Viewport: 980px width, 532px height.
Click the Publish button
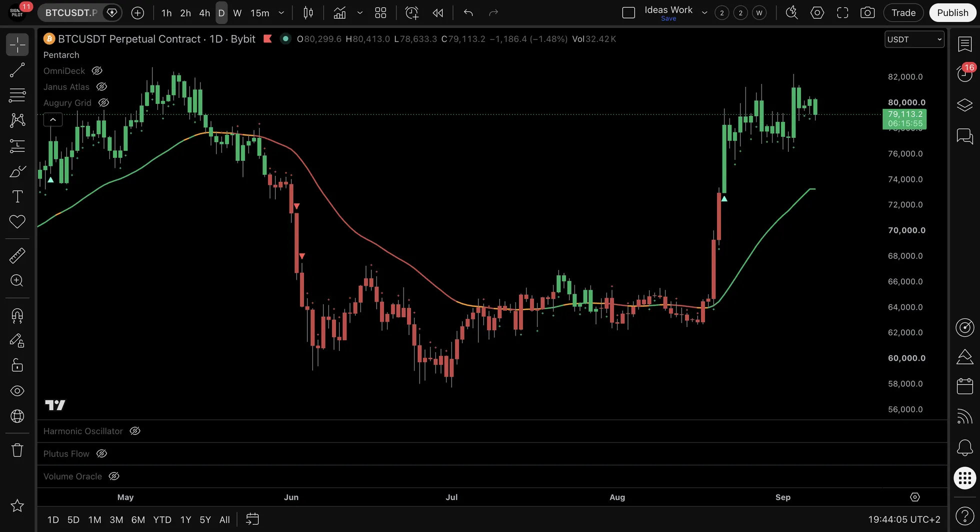tap(952, 13)
